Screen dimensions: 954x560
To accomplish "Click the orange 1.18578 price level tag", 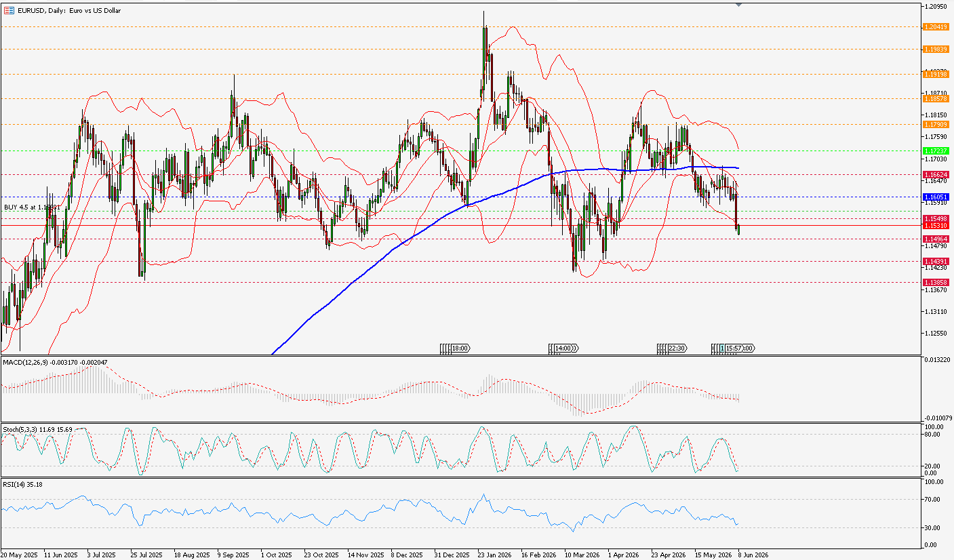I will coord(935,98).
